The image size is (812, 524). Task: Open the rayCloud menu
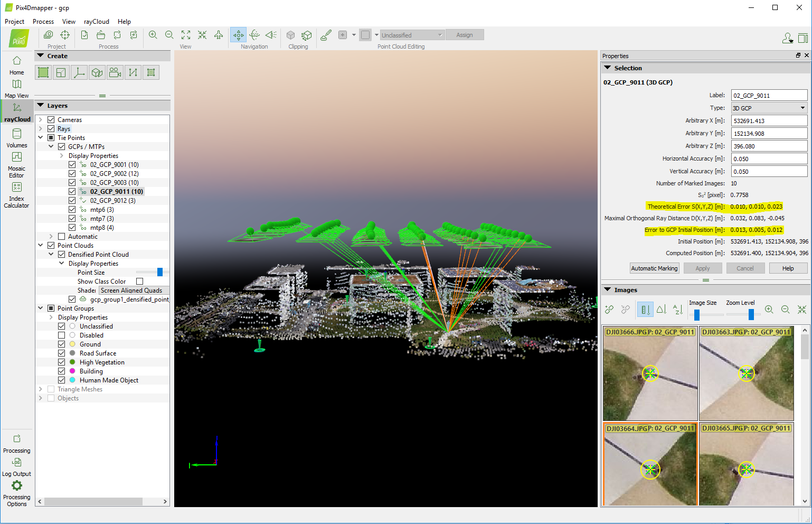[x=96, y=22]
